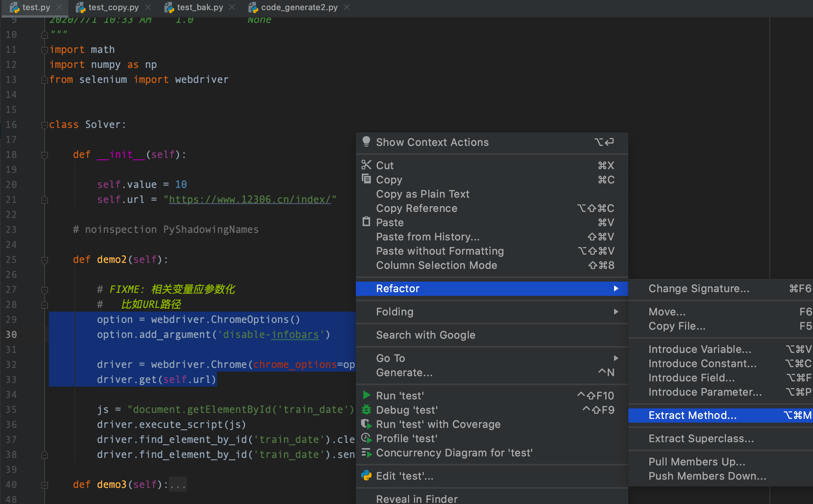The image size is (813, 504).
Task: Close the test.py tab
Action: 59,7
